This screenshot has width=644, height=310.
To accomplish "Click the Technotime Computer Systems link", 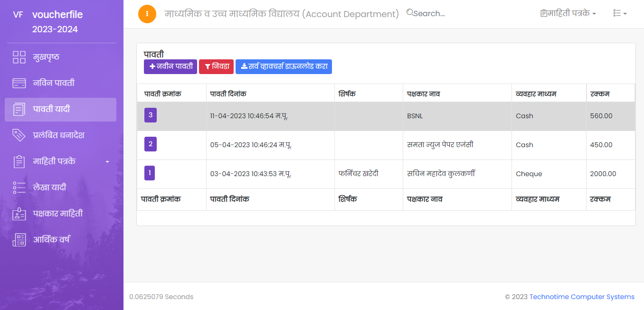I will click(582, 297).
